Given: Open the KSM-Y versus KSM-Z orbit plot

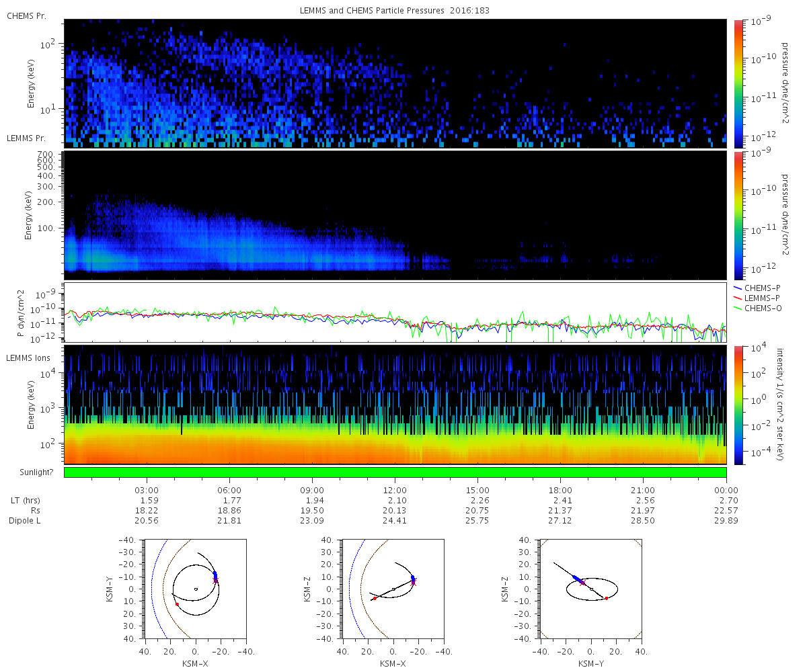Looking at the screenshot, I should [x=590, y=589].
